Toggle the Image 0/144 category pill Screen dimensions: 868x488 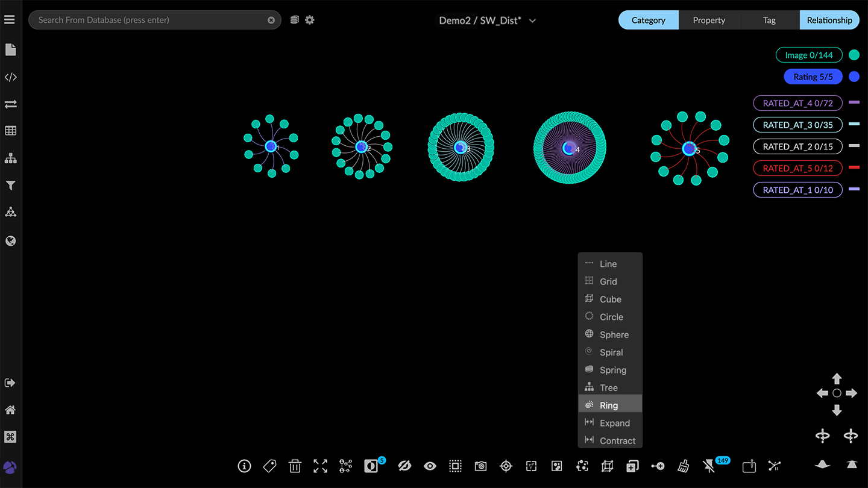click(808, 55)
